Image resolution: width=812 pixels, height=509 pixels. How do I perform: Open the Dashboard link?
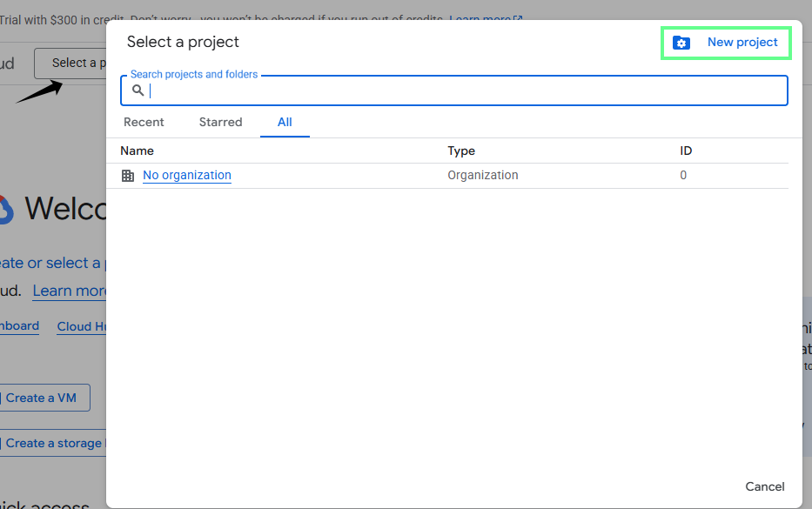coord(19,325)
